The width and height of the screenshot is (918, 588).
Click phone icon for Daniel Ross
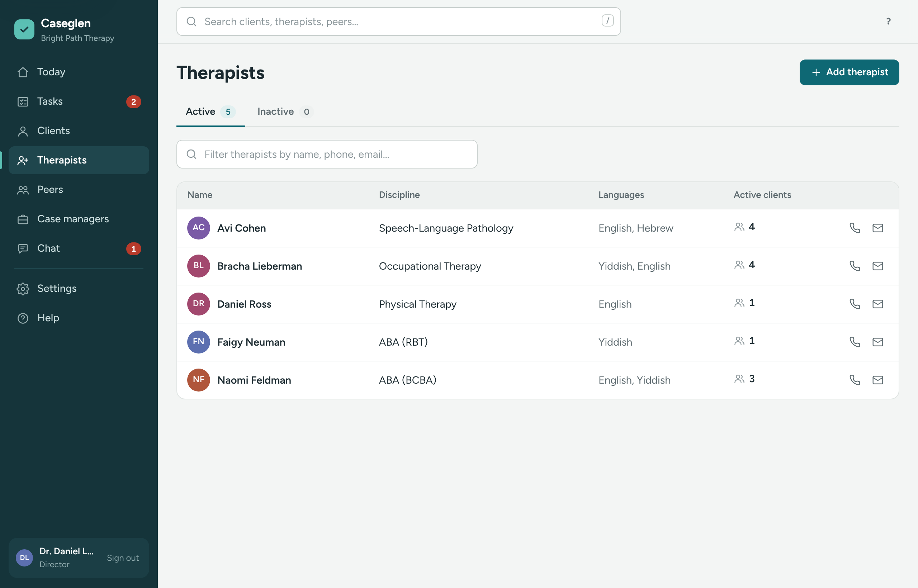click(x=855, y=304)
